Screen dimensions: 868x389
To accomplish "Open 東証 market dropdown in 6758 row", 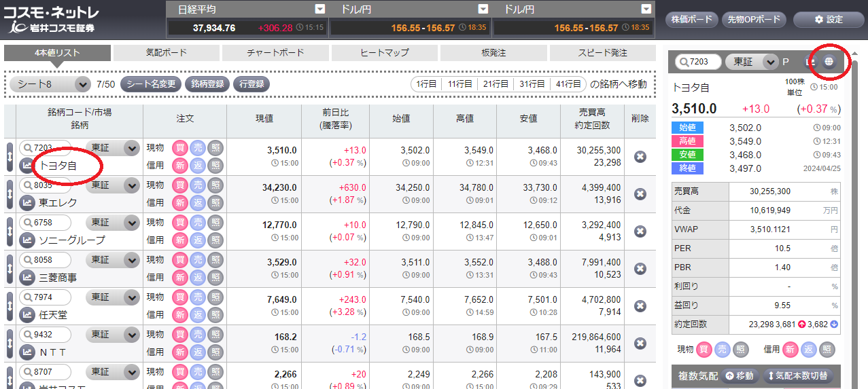I will point(113,223).
